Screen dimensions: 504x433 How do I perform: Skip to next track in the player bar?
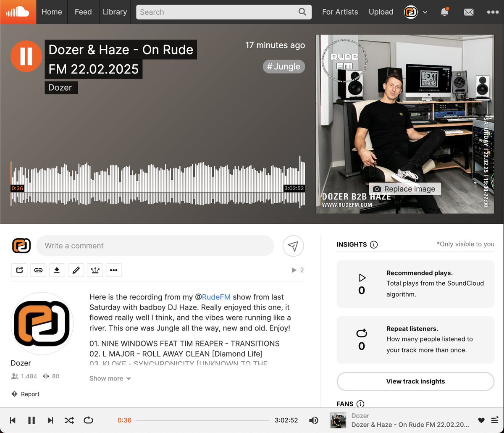pos(50,420)
